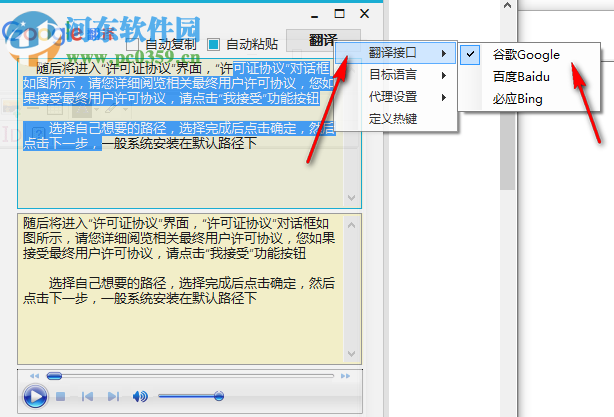Click the down arrow of source text scrollbar
614x417 pixels.
(x=351, y=198)
